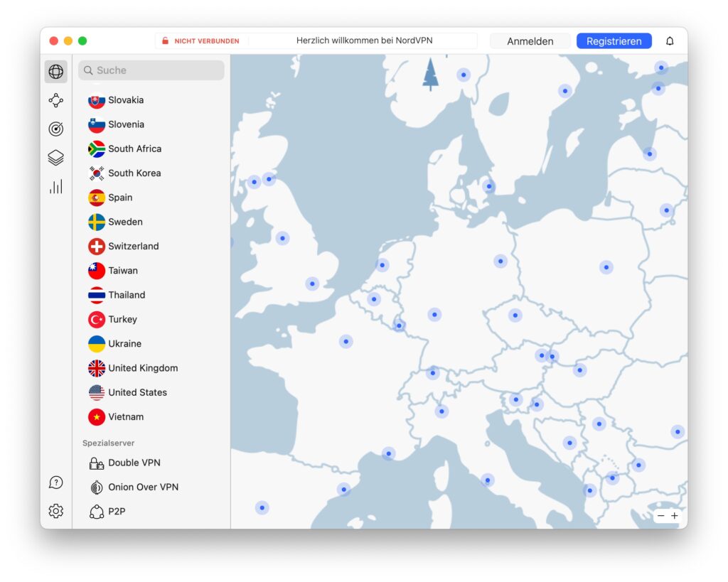Viewport: 728px width, 582px height.
Task: Click the United States flag icon
Action: 97,393
